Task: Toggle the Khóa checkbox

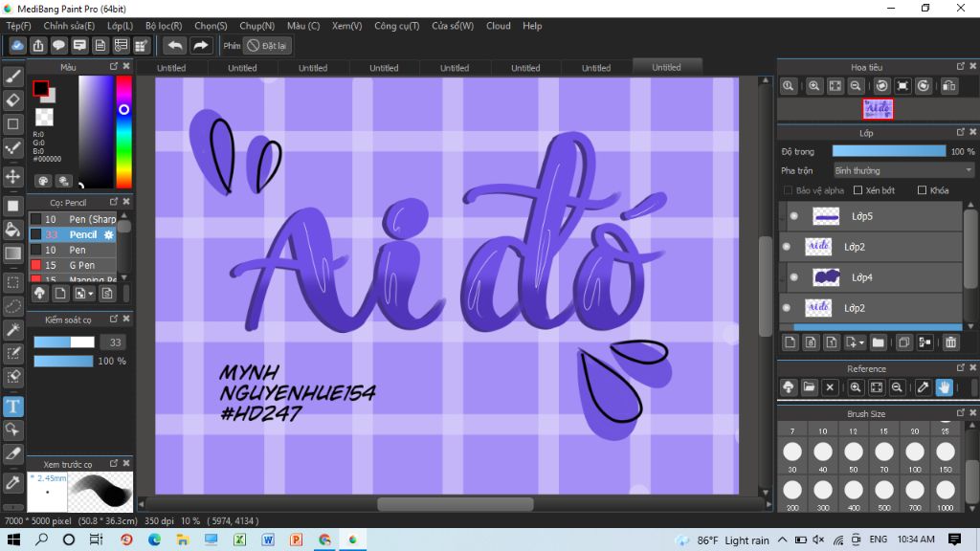Action: coord(922,190)
